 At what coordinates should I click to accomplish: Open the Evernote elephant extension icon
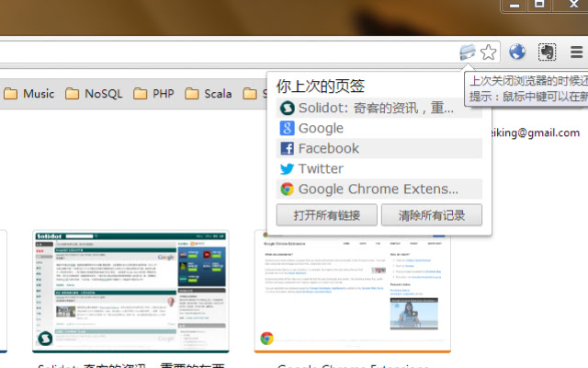[548, 52]
